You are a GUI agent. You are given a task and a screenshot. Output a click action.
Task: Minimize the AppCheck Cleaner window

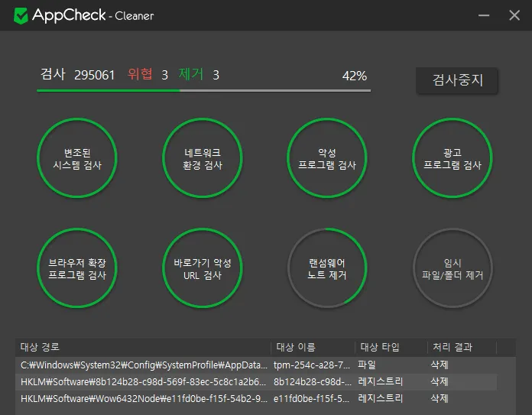484,15
